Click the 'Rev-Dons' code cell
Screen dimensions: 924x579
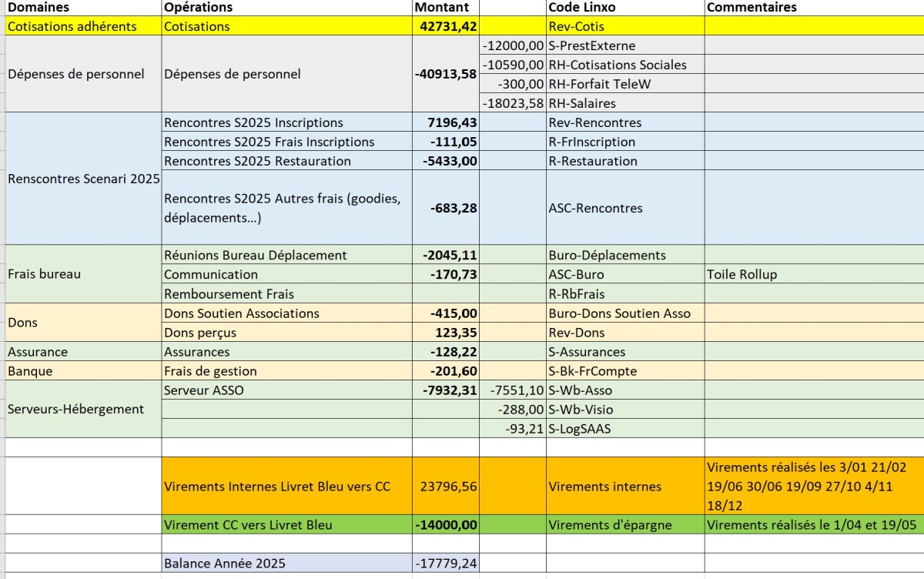pos(624,333)
